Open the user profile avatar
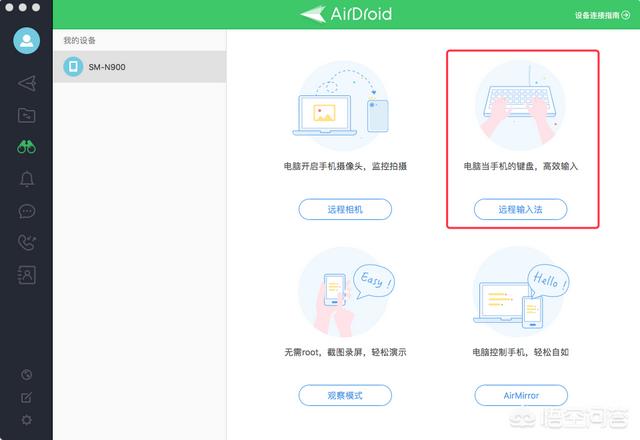This screenshot has width=640, height=440. point(26,43)
